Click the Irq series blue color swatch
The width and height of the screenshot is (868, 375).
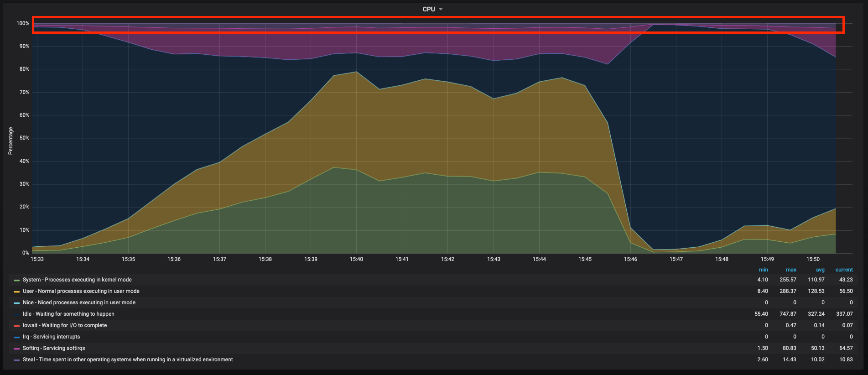[17, 337]
